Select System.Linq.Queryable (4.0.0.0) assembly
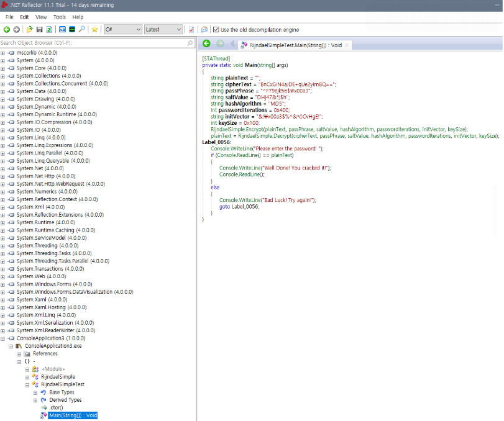The height and width of the screenshot is (421, 504). (x=53, y=161)
